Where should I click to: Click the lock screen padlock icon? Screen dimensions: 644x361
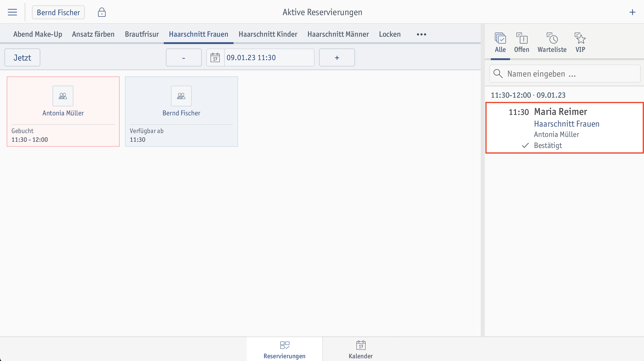coord(102,12)
